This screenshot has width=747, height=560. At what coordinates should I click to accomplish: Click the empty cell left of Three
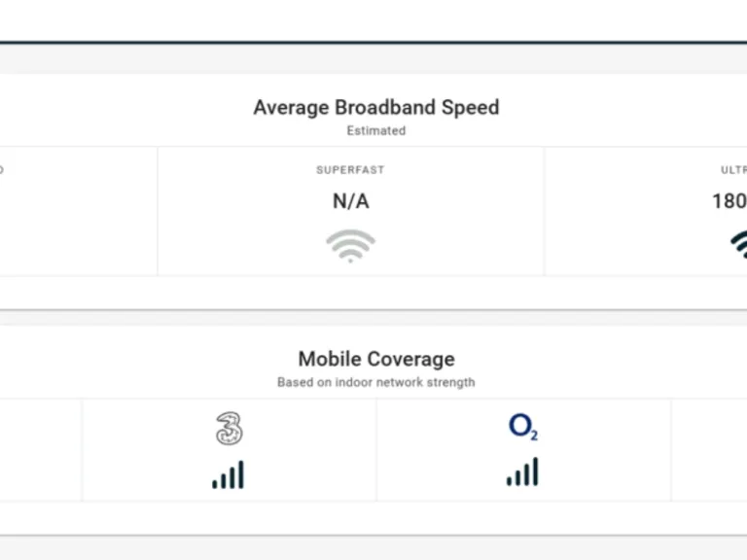pyautogui.click(x=41, y=450)
